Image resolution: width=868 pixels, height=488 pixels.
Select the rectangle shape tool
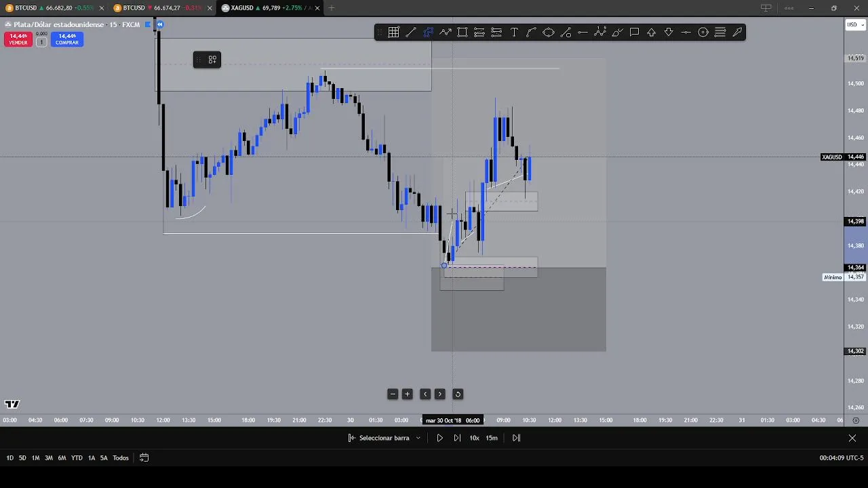tap(462, 33)
